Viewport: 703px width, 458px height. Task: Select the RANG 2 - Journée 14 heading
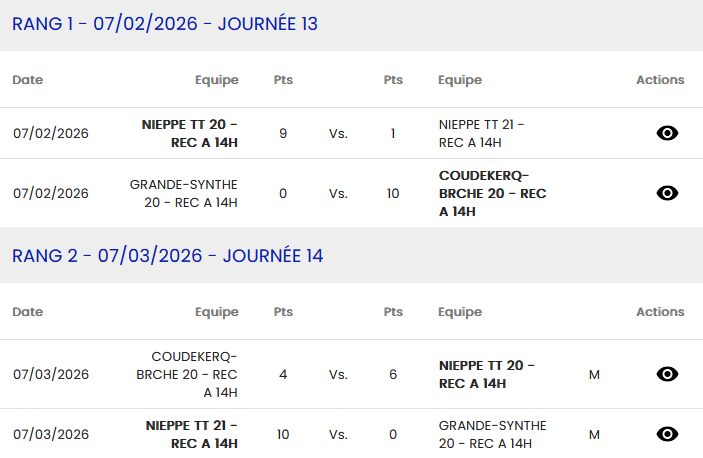(x=168, y=256)
